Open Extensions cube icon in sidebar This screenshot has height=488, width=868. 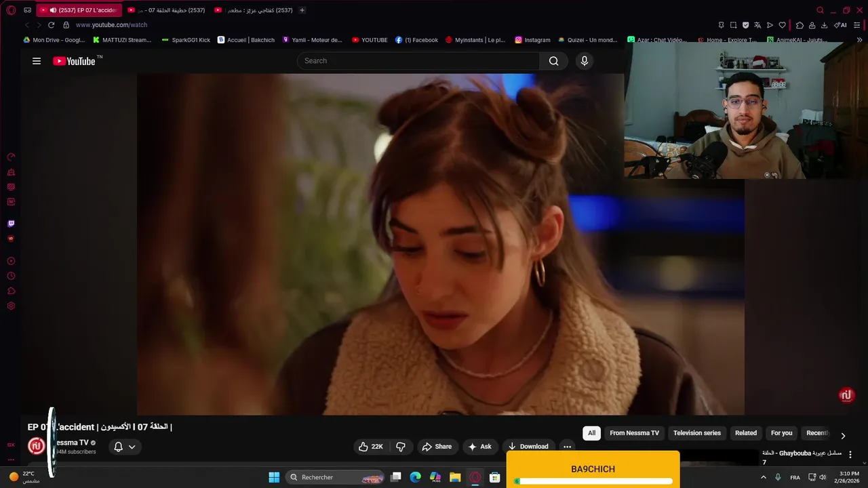(x=11, y=291)
